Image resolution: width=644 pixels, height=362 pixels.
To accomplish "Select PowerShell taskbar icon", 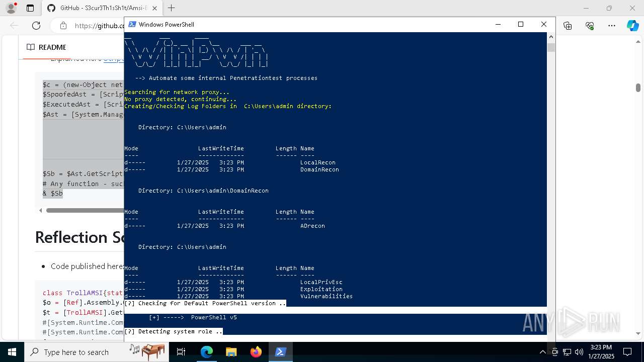I will [280, 352].
